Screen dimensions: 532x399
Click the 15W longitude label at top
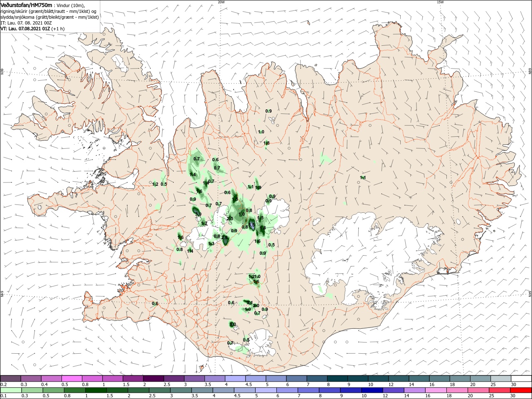[x=440, y=2]
